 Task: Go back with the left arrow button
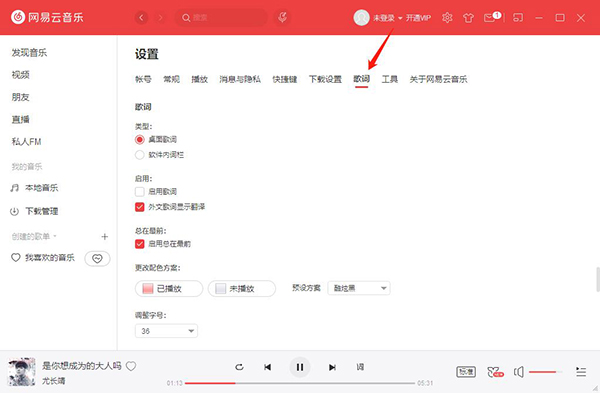coord(142,18)
